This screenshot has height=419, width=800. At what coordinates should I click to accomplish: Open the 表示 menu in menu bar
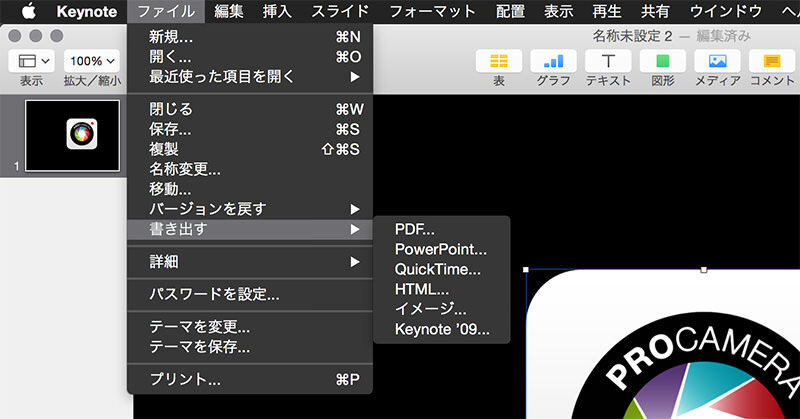(559, 11)
